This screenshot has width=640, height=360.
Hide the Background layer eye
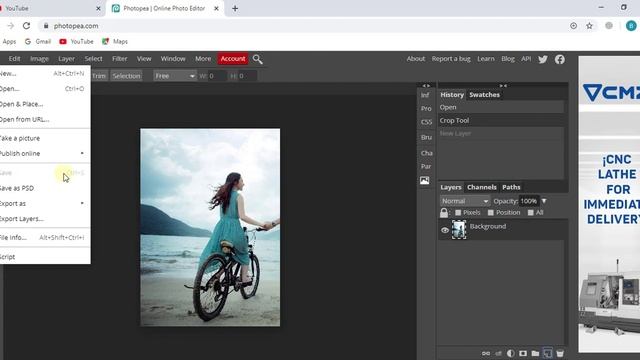click(445, 230)
